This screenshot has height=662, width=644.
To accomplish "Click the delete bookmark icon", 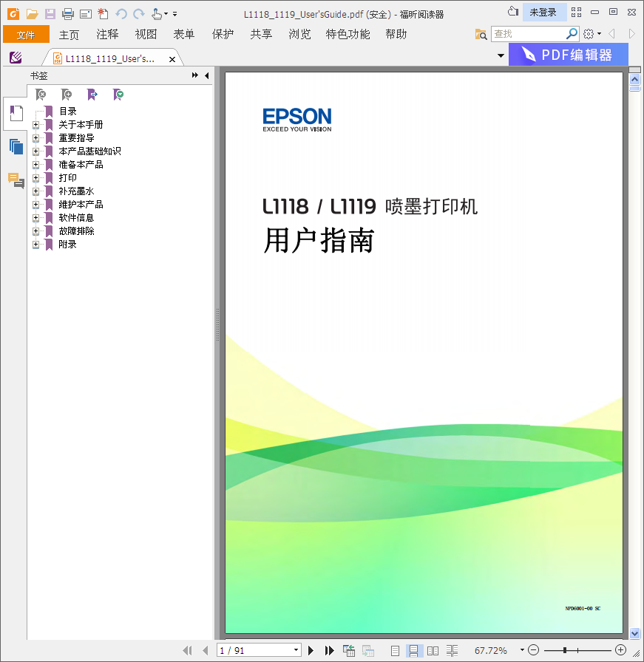I will pos(41,94).
